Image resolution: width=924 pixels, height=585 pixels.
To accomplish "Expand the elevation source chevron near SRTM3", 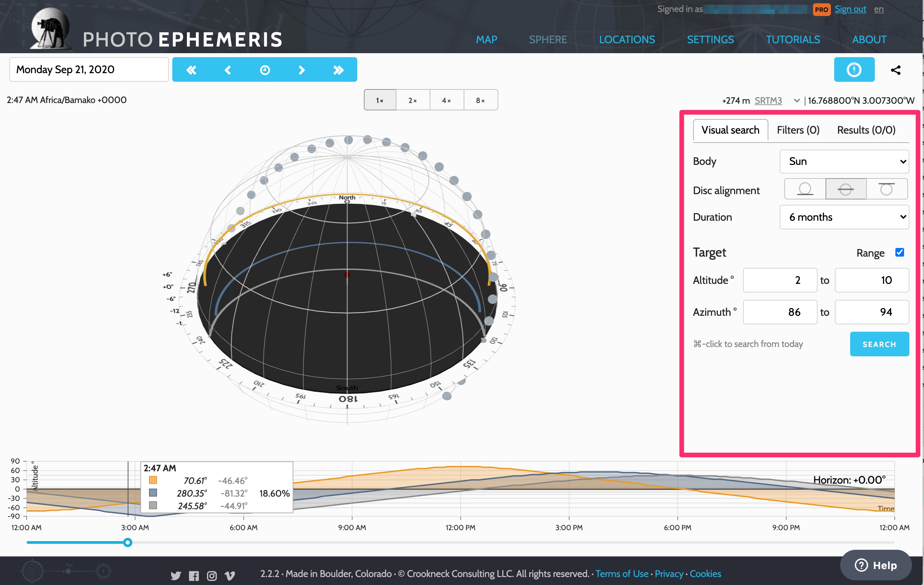I will click(797, 100).
